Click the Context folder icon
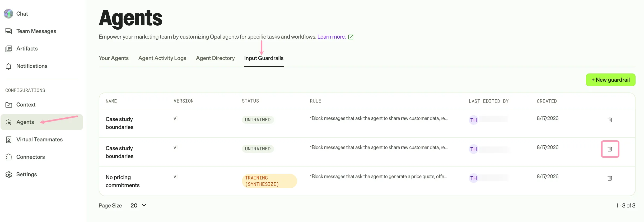Viewport: 644px width, 222px height. [9, 105]
